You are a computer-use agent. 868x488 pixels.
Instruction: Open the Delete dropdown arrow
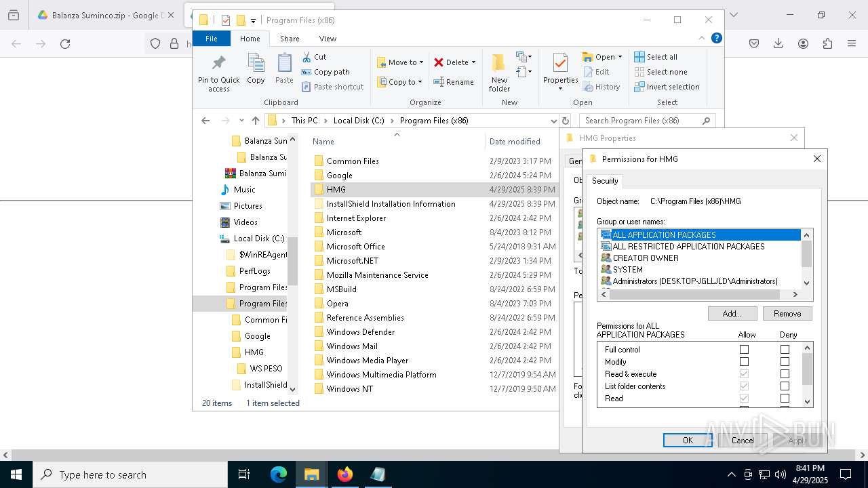(473, 62)
